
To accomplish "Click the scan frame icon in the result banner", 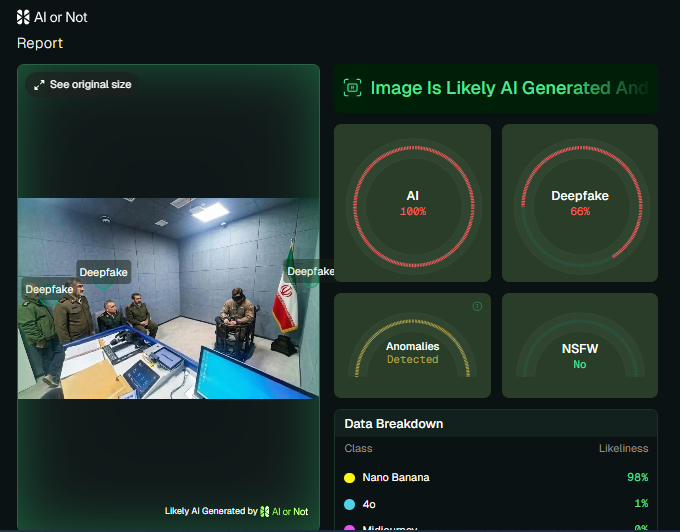I will coord(352,88).
